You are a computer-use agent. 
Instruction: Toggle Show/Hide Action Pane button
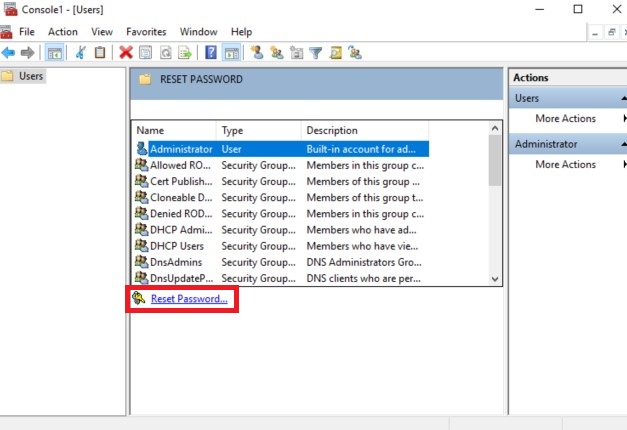coord(232,52)
